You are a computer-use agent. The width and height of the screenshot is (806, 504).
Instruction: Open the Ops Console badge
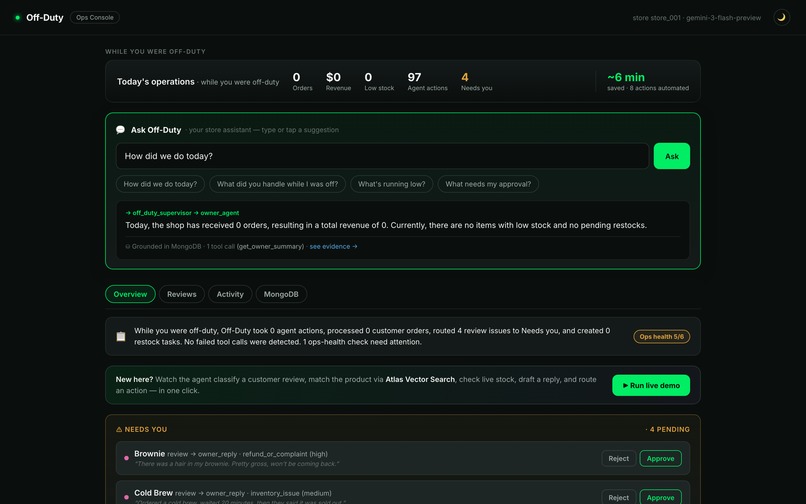(95, 17)
